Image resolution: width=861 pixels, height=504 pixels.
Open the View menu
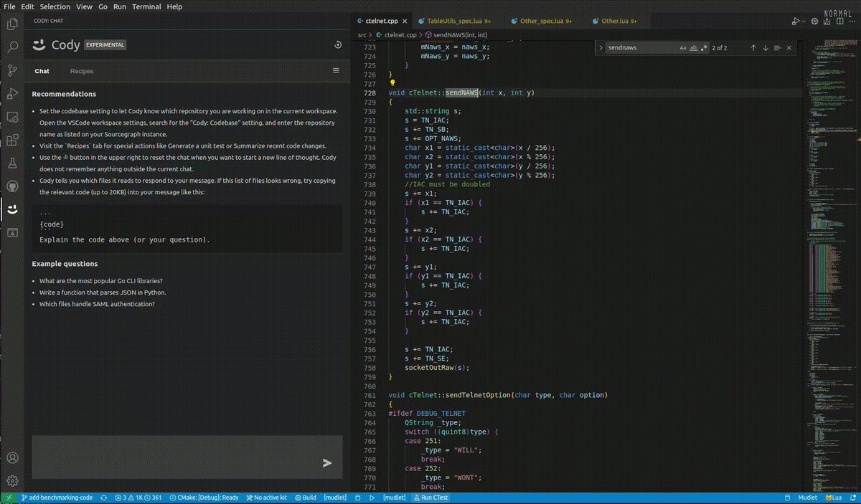(x=84, y=6)
